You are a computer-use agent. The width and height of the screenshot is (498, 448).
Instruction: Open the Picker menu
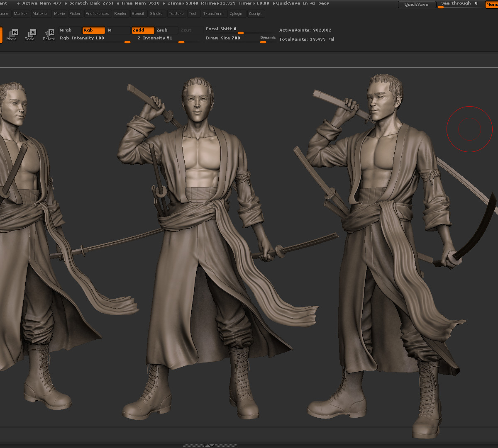(x=75, y=14)
